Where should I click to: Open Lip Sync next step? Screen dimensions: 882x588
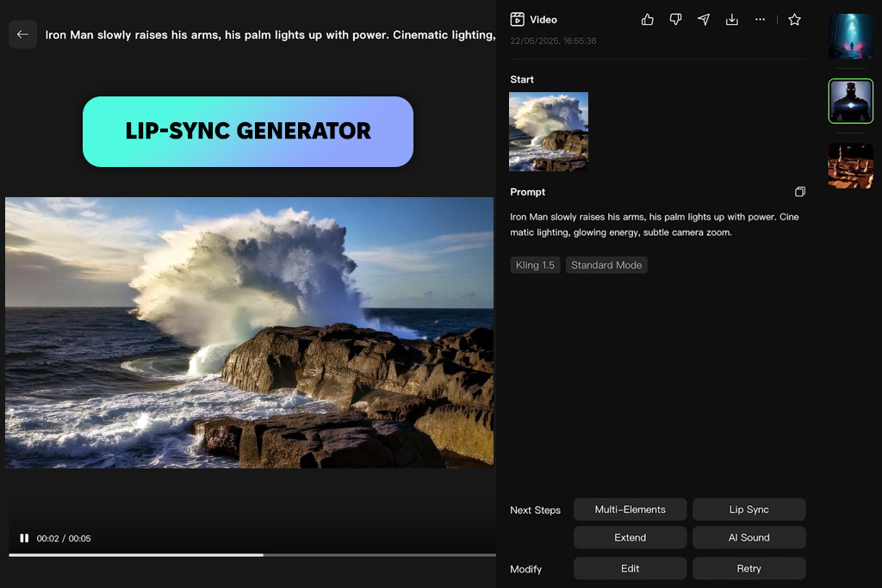tap(748, 510)
